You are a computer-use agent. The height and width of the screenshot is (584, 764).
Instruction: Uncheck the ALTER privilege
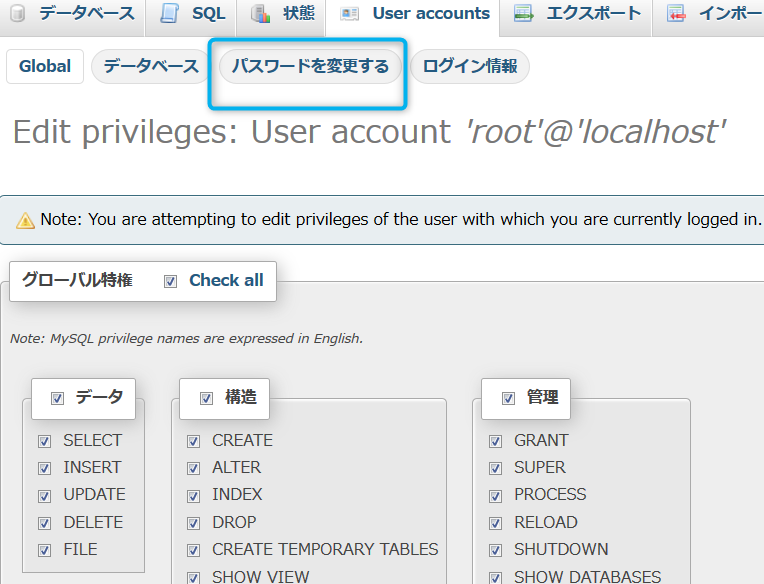point(193,469)
